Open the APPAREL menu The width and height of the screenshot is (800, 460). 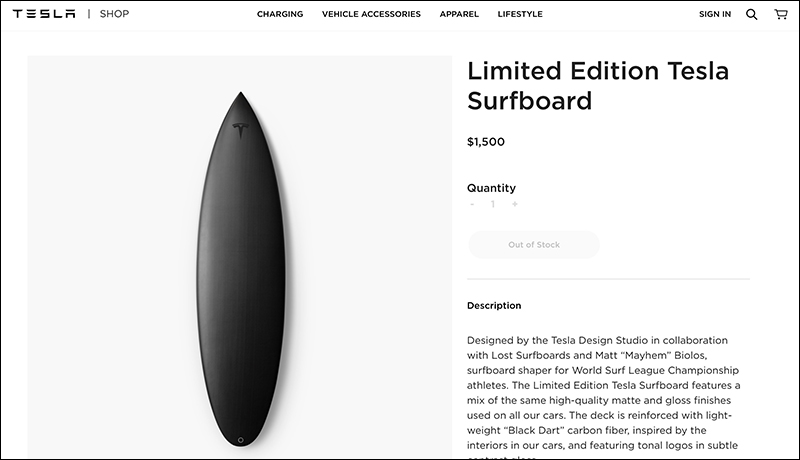[459, 14]
